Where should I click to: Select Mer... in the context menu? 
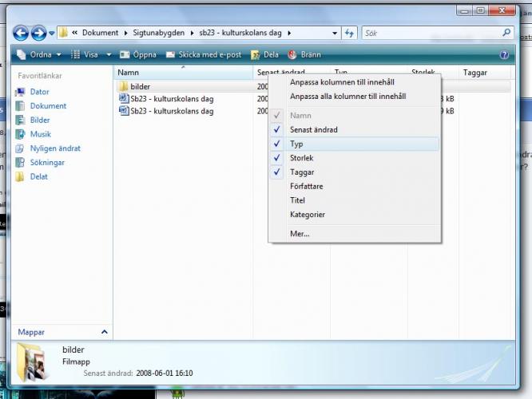point(300,234)
